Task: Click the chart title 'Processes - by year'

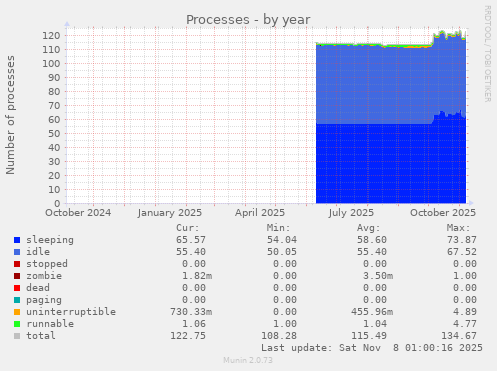Action: [x=248, y=20]
